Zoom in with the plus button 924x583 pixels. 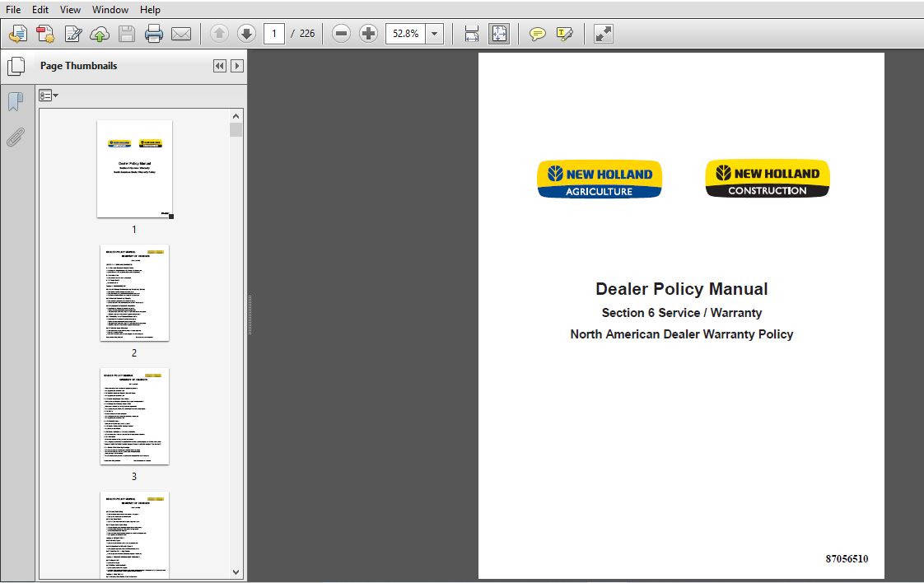[368, 34]
